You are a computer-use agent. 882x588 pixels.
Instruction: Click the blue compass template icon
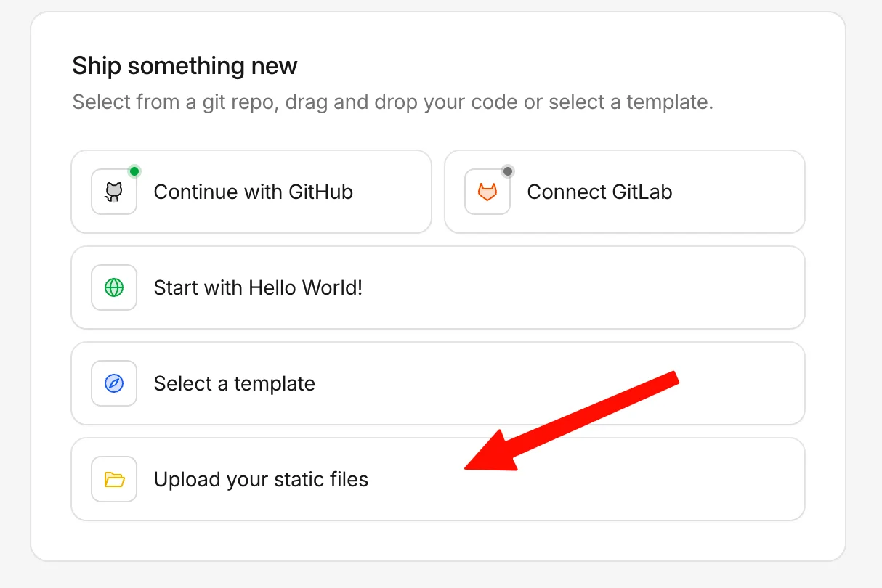113,383
